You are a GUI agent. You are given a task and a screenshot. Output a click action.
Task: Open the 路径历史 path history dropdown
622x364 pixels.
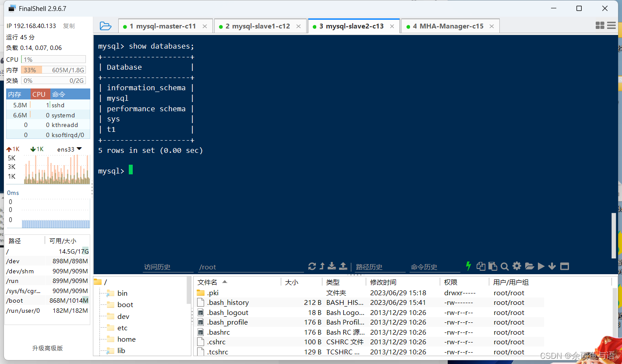(380, 267)
